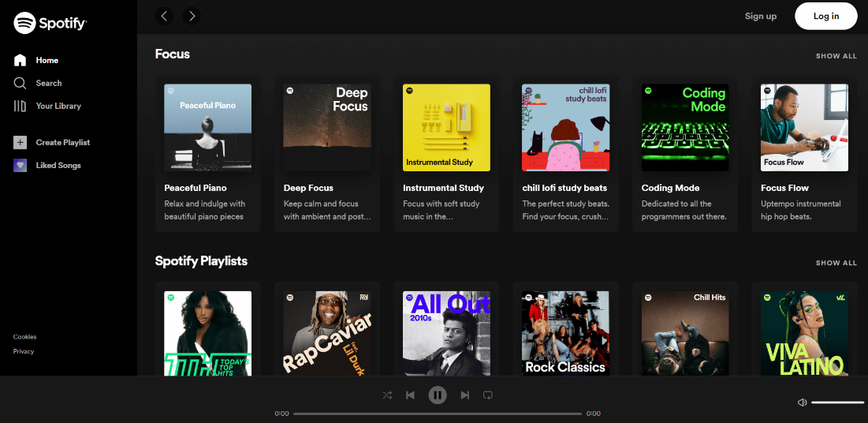Click Sign up
The image size is (868, 423).
click(761, 16)
